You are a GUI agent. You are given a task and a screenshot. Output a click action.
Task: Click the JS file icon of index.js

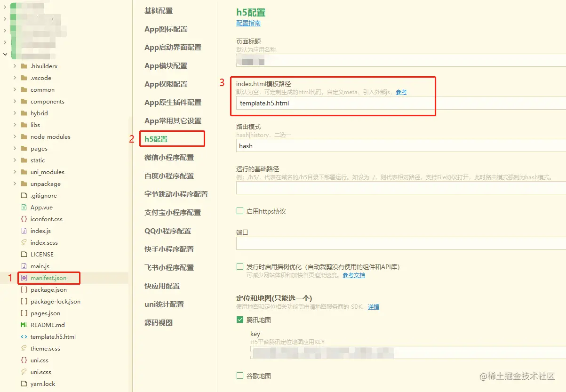(x=24, y=231)
